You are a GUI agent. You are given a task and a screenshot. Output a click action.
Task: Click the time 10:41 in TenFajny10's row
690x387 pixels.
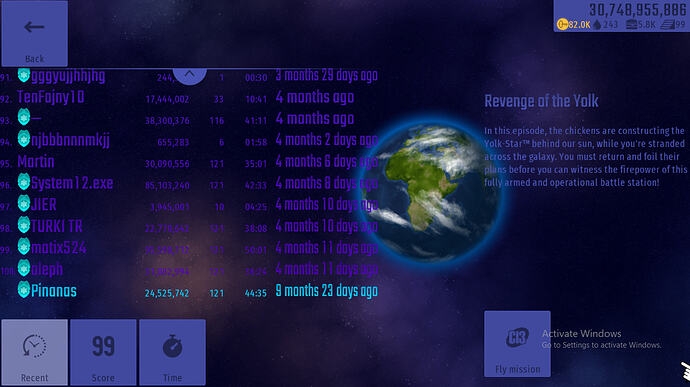click(256, 100)
